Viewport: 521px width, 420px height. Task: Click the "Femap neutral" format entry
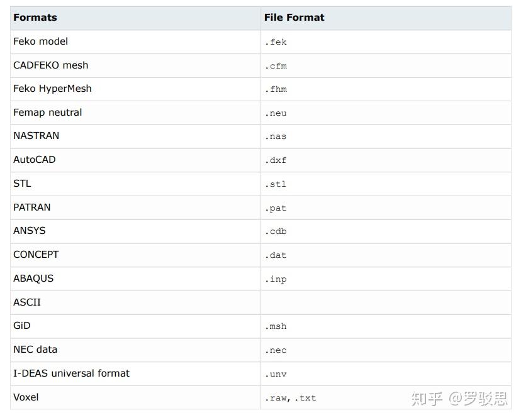pyautogui.click(x=48, y=113)
